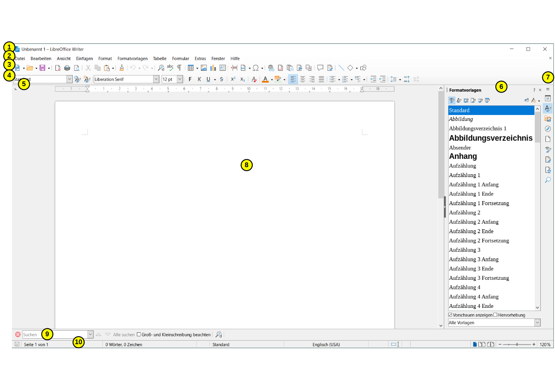Insert a text box

(x=223, y=68)
